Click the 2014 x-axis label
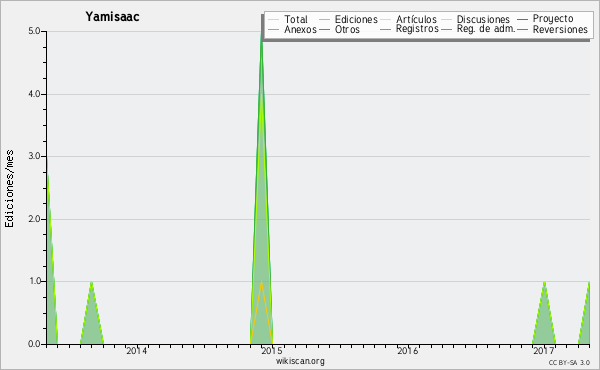The height and width of the screenshot is (370, 600). (137, 350)
